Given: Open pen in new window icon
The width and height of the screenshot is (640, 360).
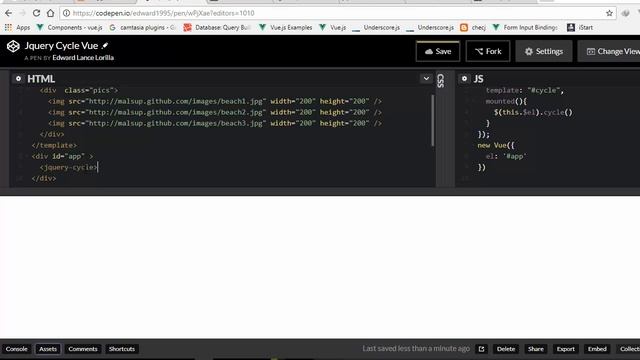Looking at the screenshot, I should point(482,349).
